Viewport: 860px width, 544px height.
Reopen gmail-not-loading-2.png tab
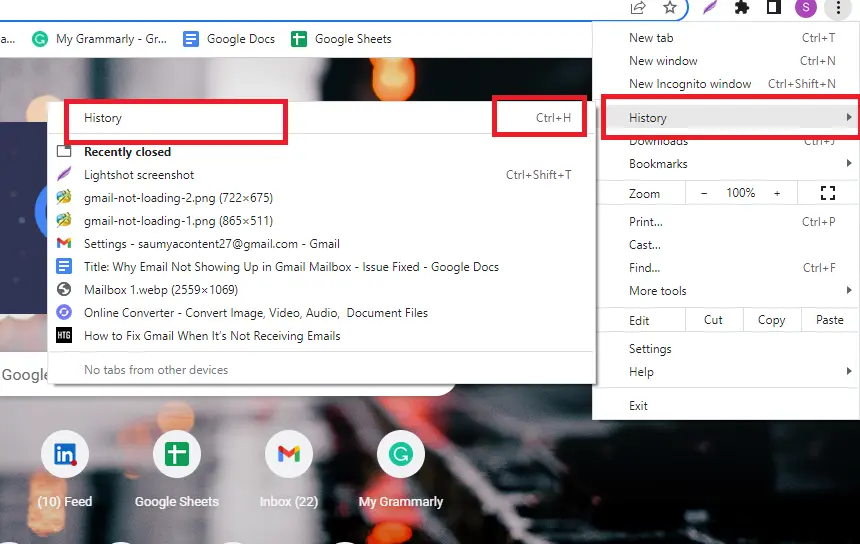(x=322, y=198)
